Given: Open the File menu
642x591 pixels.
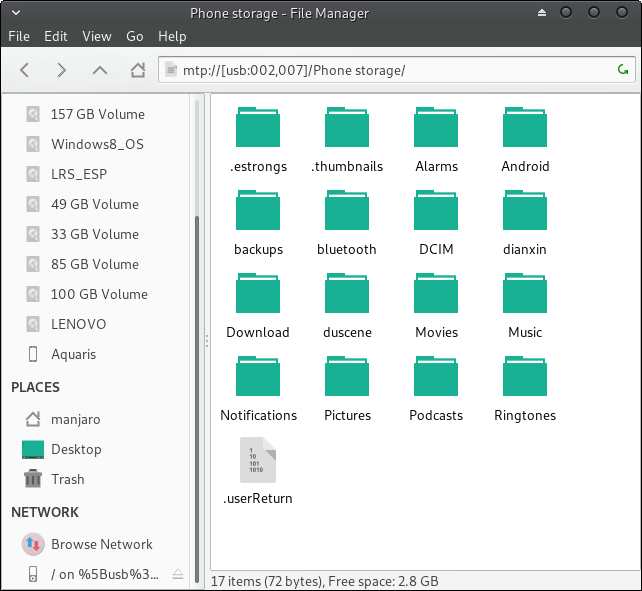Looking at the screenshot, I should pos(19,36).
